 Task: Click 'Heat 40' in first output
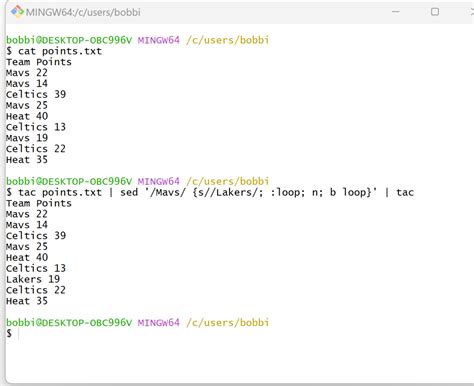click(x=27, y=116)
